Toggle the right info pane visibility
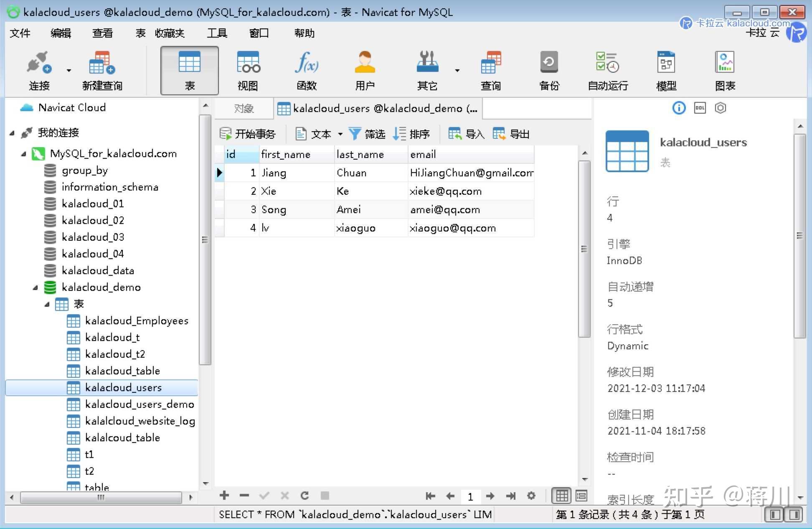Viewport: 812px width, 529px height. (x=794, y=514)
